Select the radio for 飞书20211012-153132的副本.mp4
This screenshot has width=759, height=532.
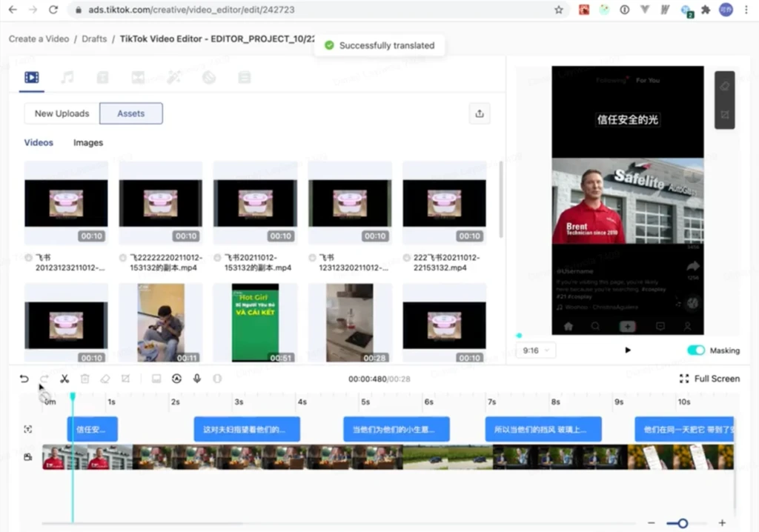click(217, 258)
